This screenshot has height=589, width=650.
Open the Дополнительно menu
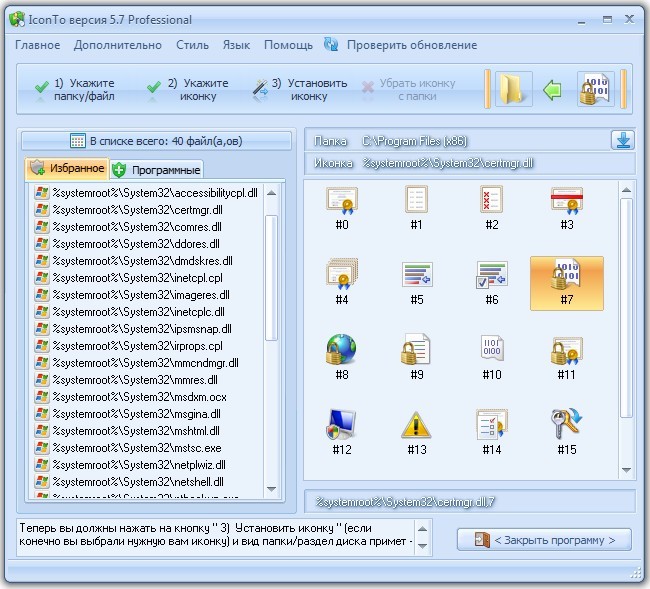tap(118, 45)
